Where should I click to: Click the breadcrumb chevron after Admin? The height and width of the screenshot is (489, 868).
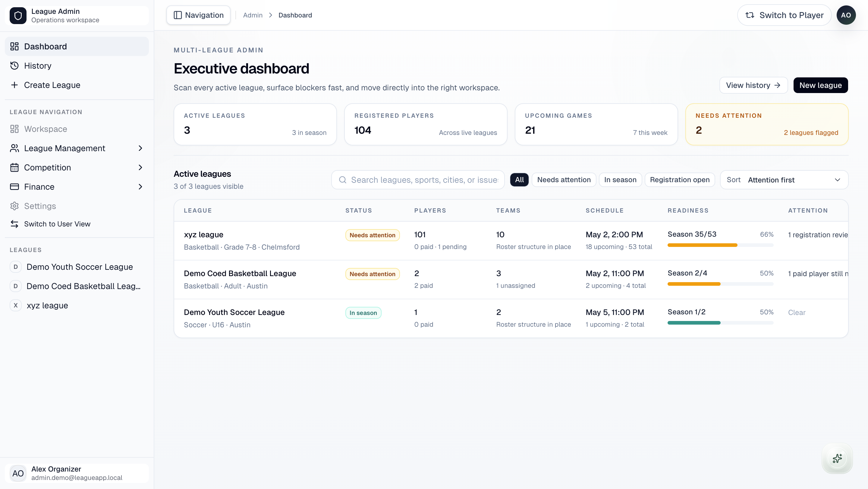click(x=270, y=15)
